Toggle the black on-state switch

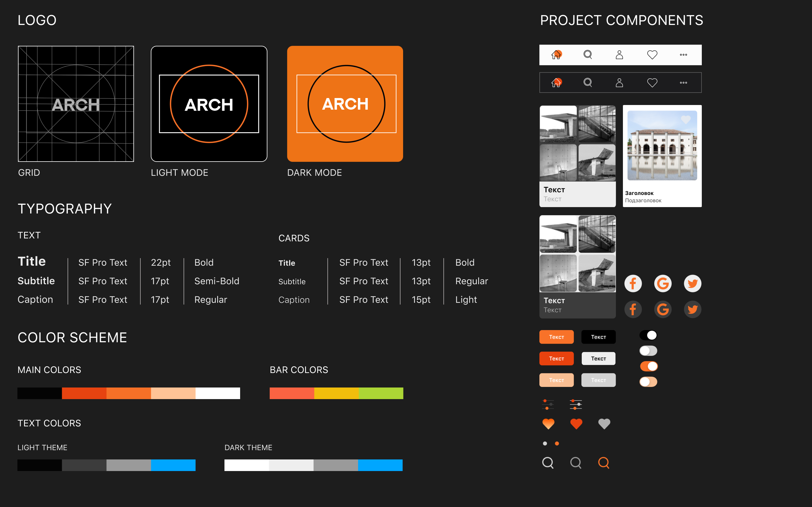pyautogui.click(x=648, y=335)
